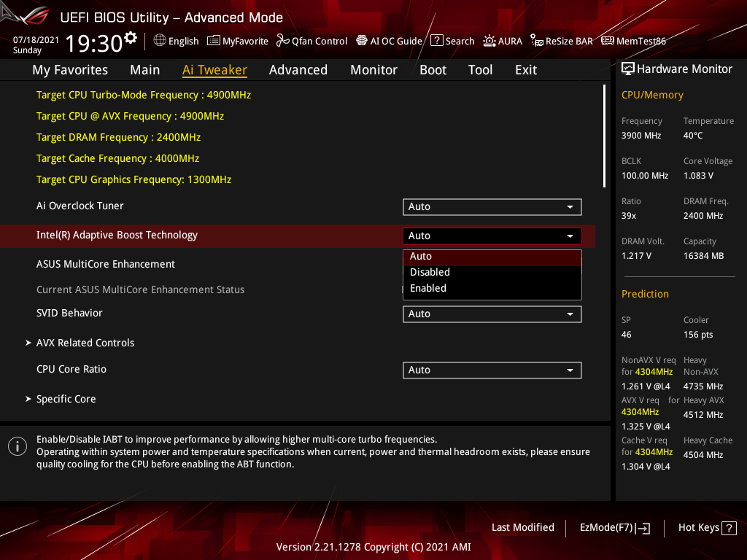This screenshot has height=560, width=747.
Task: Change the BIOS language from English
Action: point(176,41)
